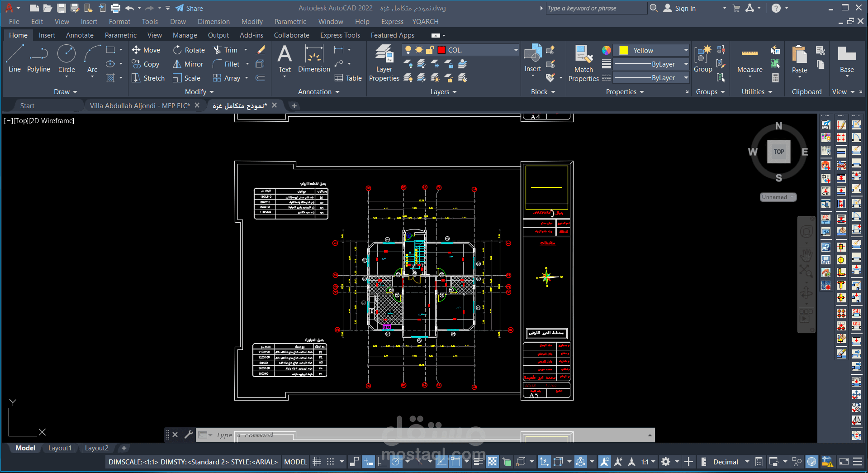Viewport: 868px width, 473px height.
Task: Click the Quick Select icon in Utilities
Action: 775,64
